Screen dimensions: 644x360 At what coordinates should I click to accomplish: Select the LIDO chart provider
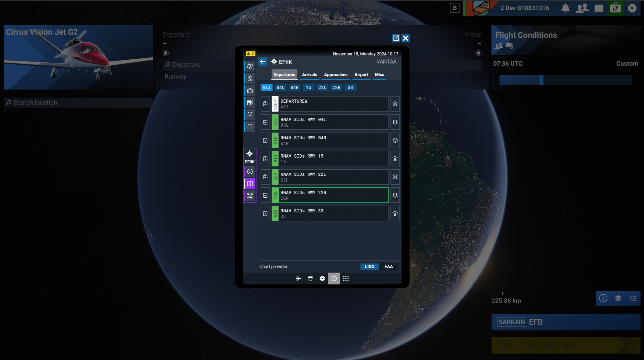[369, 266]
